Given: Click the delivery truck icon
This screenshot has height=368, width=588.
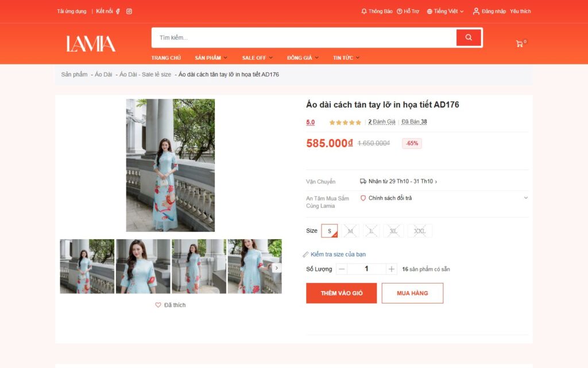Looking at the screenshot, I should tap(363, 181).
